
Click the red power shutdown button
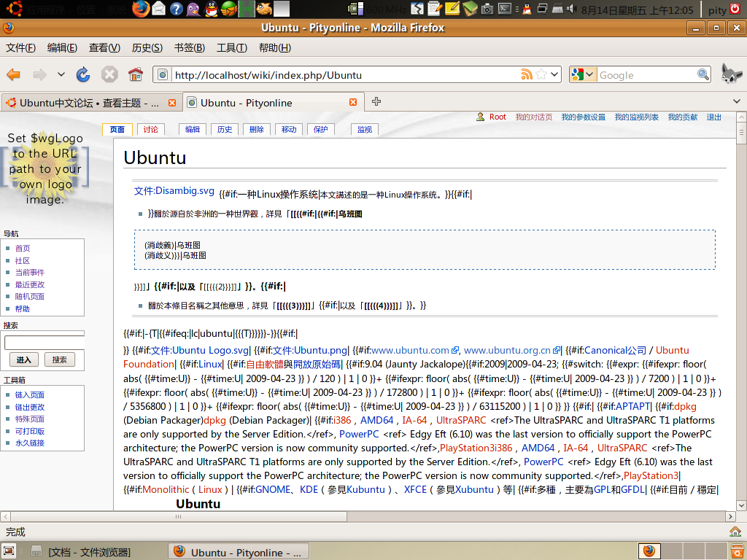tap(735, 9)
